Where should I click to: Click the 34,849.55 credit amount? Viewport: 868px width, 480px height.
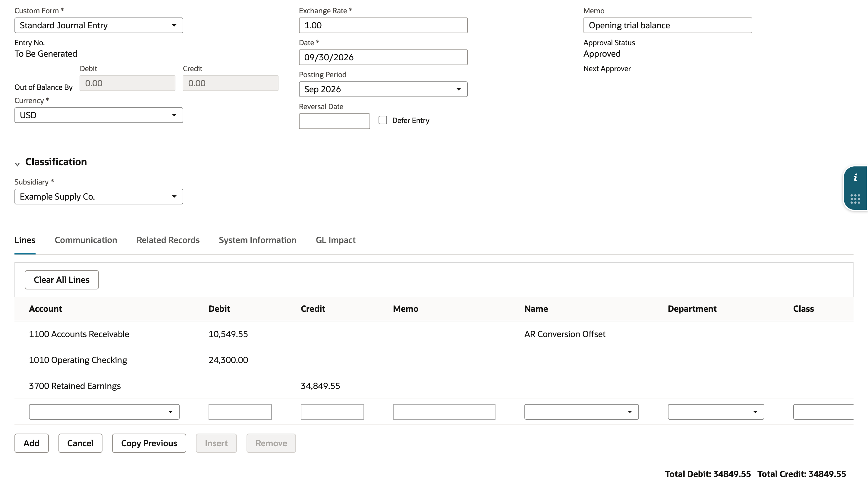pos(320,386)
